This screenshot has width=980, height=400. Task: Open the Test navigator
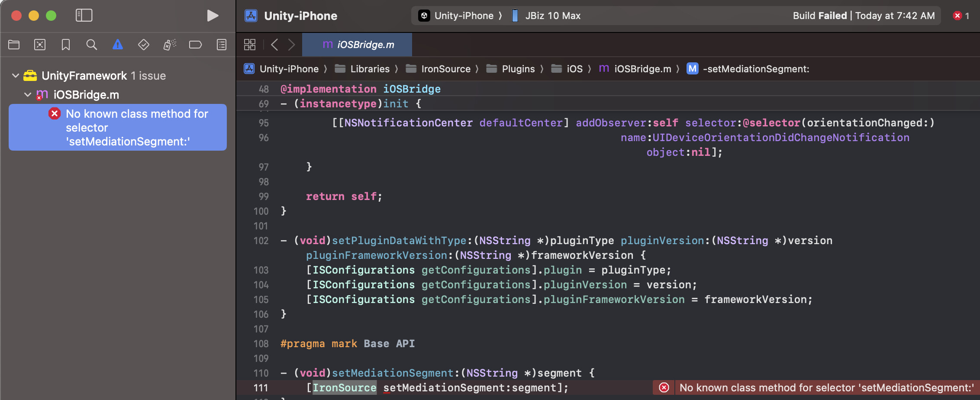click(143, 45)
